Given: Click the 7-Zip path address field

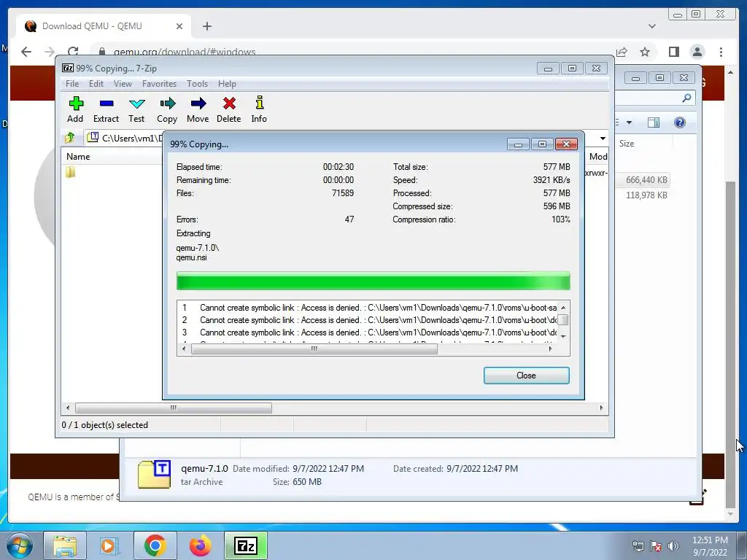Looking at the screenshot, I should (x=124, y=138).
